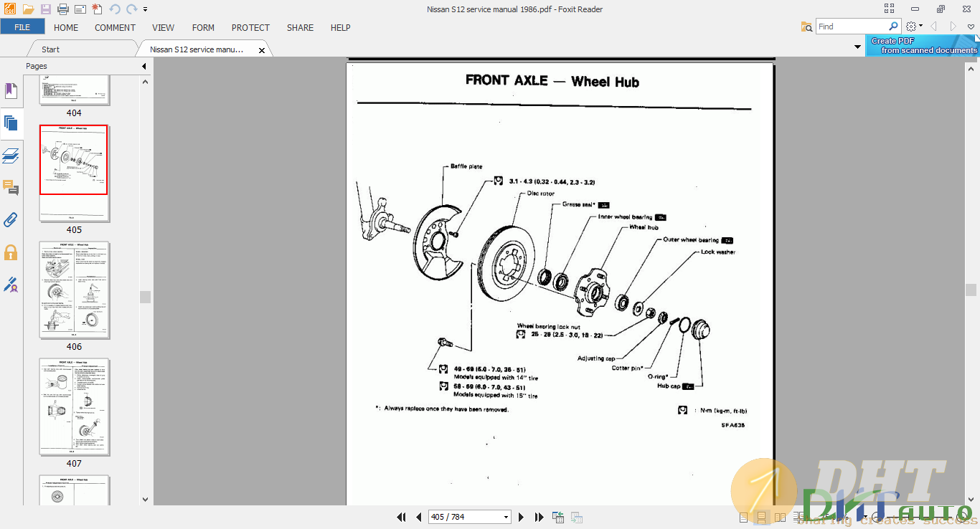Go to the last page
Image resolution: width=980 pixels, height=529 pixels.
point(539,517)
